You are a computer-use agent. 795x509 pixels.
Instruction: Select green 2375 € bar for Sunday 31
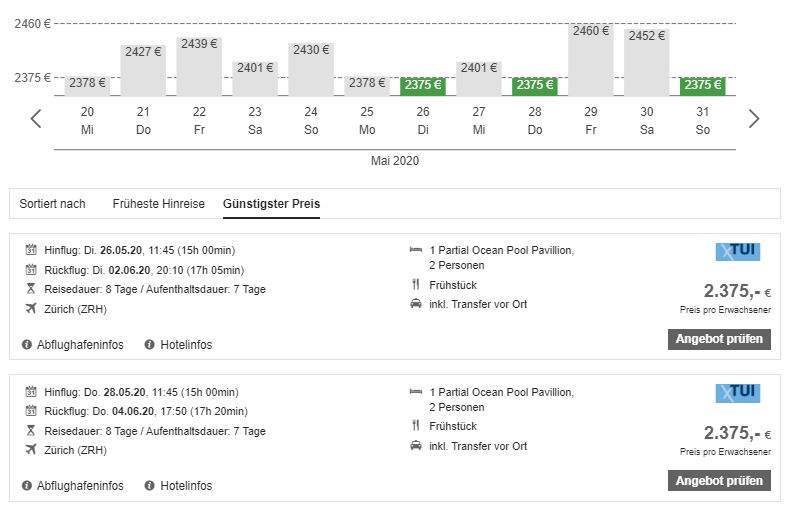(703, 85)
